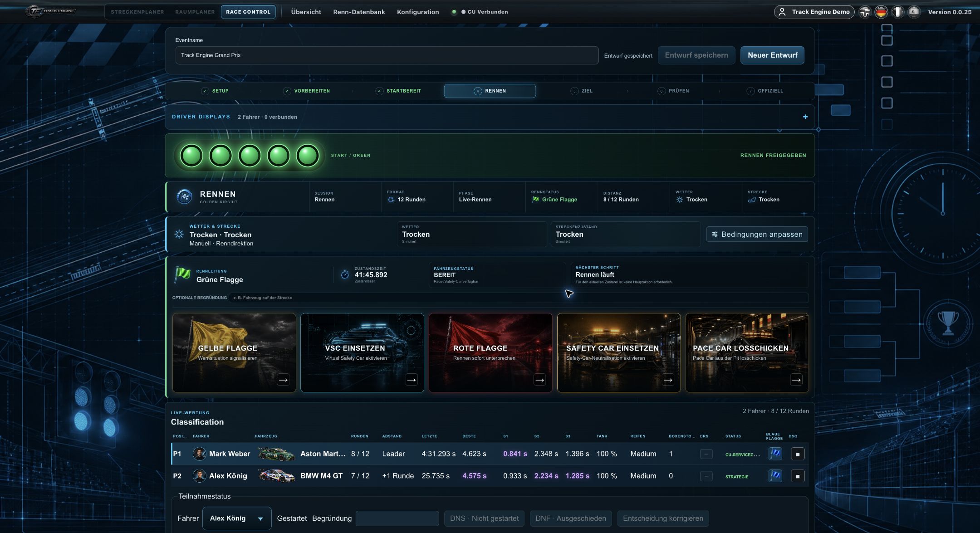Click the Optionale Begründung text field

[x=518, y=298]
